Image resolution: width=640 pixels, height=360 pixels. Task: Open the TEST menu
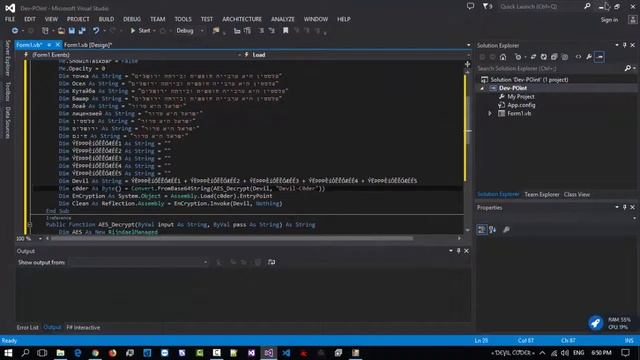tap(207, 19)
